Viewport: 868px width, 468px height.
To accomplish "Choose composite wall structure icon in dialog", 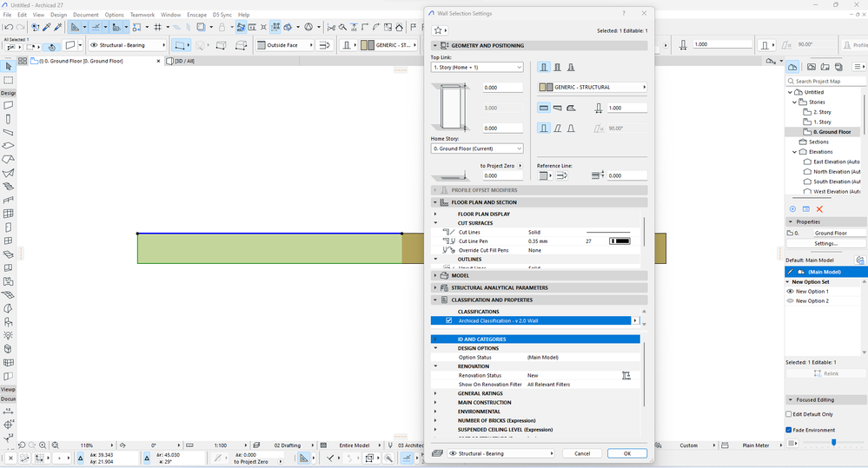I will (x=558, y=68).
